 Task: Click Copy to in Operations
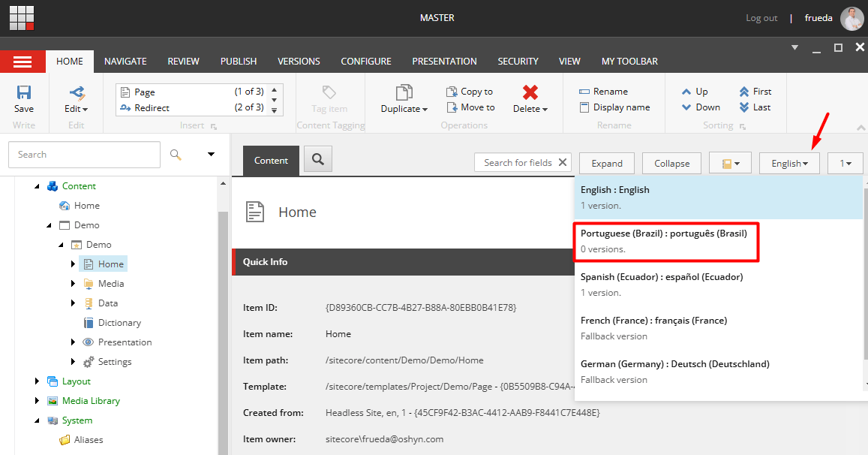click(470, 92)
